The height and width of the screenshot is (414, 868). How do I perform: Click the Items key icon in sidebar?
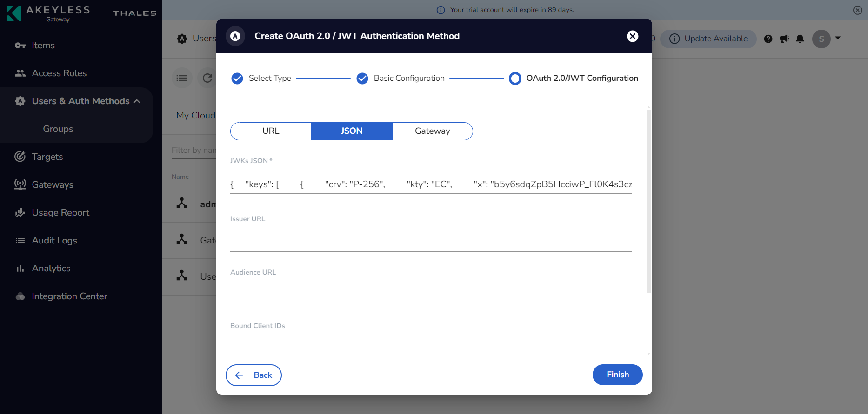[x=20, y=46]
